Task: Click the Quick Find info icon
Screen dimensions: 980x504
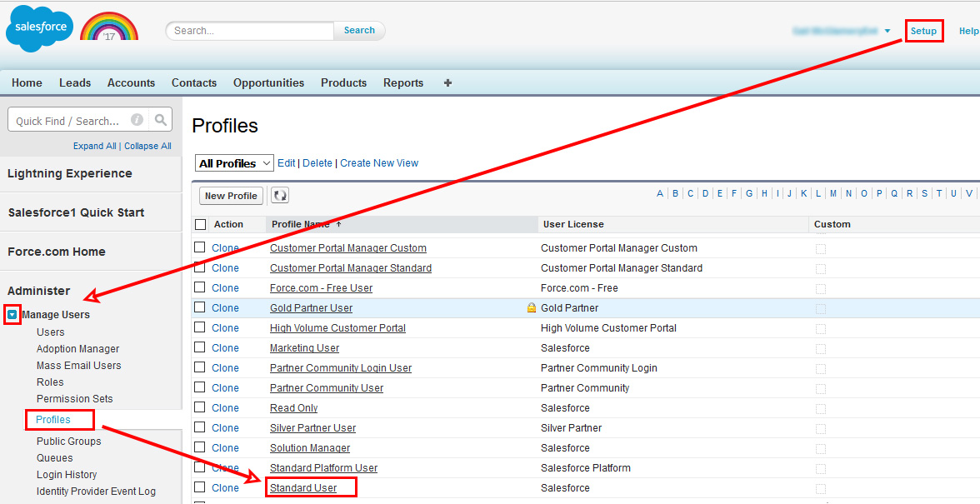Action: pyautogui.click(x=137, y=120)
